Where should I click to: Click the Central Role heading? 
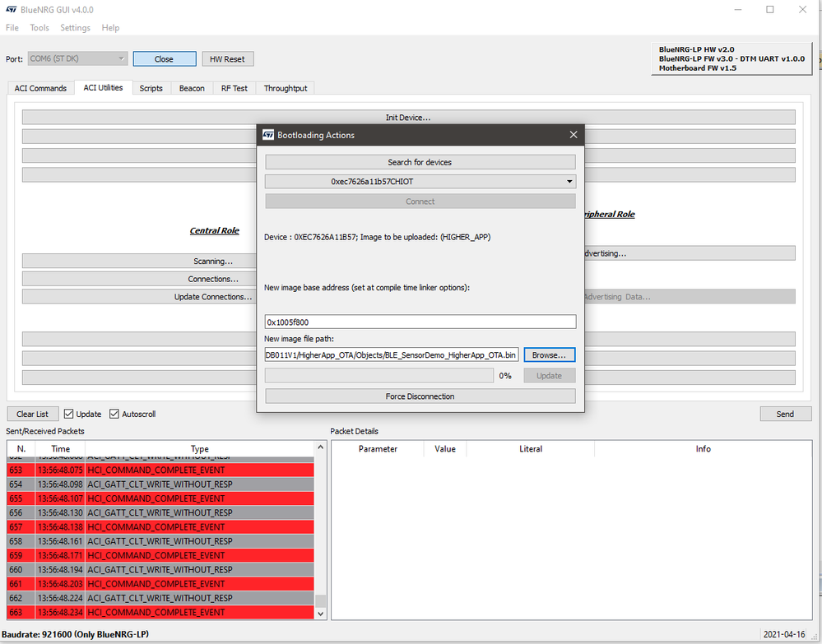tap(215, 230)
